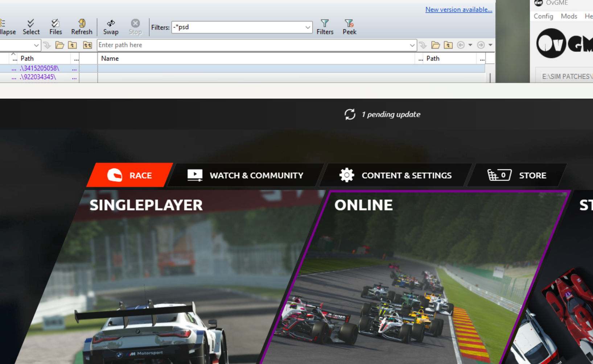This screenshot has height=364, width=593.
Task: Click the E:\SIM PATCHES path in OvGME
Action: pyautogui.click(x=567, y=76)
